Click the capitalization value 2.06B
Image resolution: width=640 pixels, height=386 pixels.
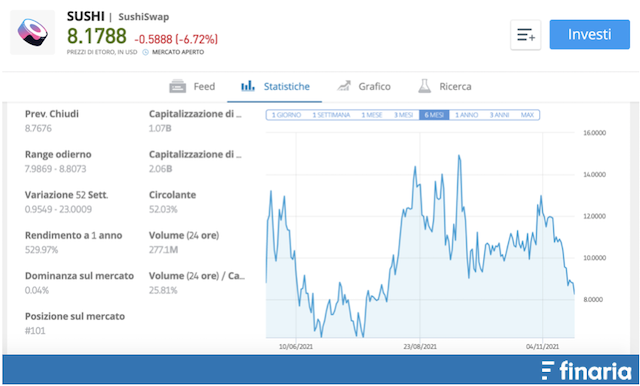coord(160,169)
